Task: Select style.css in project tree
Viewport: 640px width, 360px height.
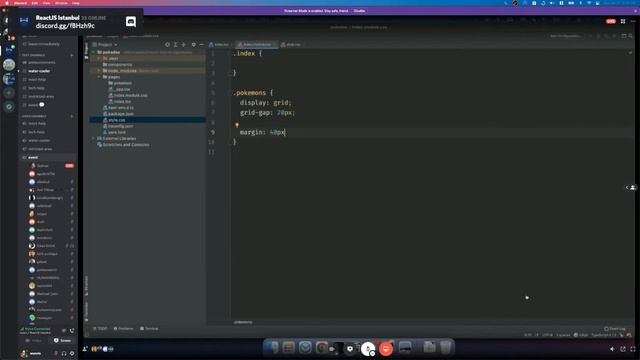Action: pyautogui.click(x=116, y=120)
